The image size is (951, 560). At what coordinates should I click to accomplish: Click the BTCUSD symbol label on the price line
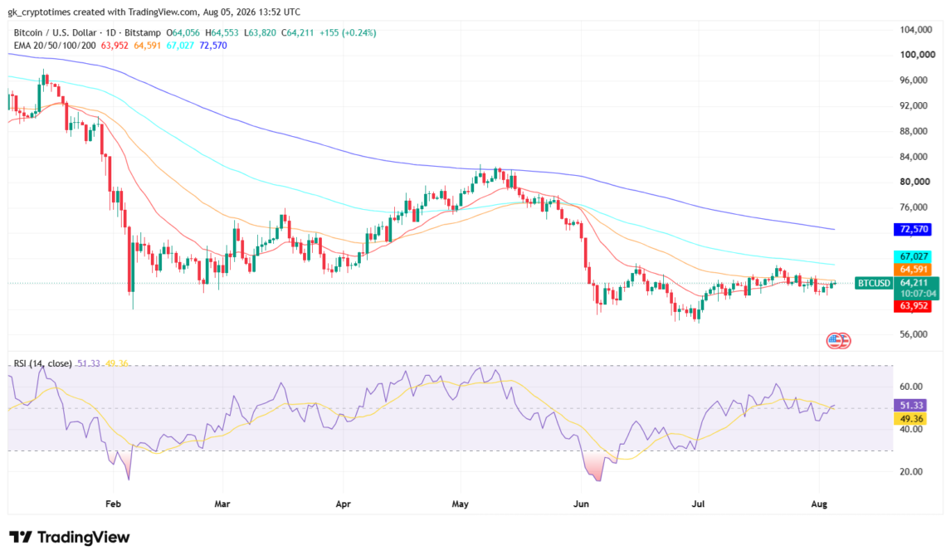tap(874, 283)
